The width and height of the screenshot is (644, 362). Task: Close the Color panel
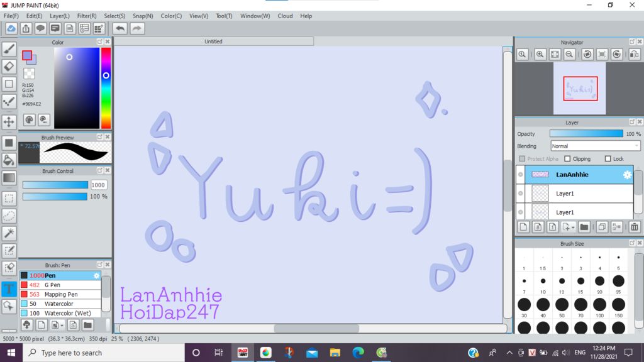click(108, 42)
